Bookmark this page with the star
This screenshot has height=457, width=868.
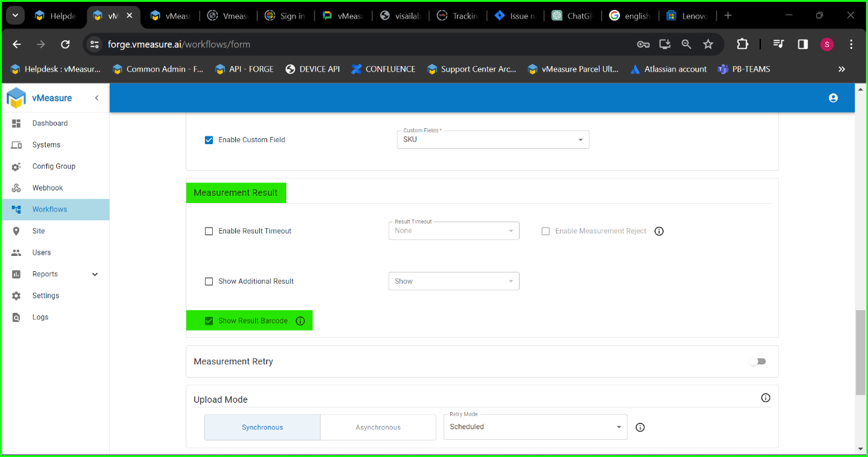click(x=708, y=44)
